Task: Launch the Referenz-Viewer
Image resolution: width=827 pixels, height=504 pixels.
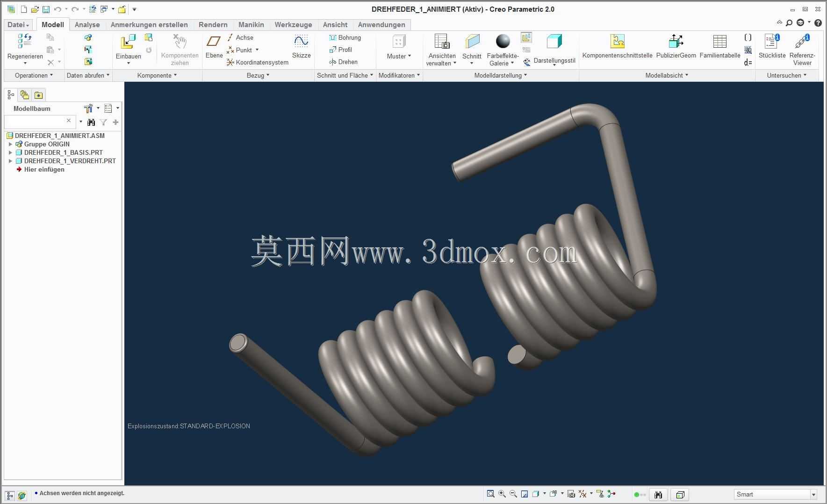Action: click(802, 42)
